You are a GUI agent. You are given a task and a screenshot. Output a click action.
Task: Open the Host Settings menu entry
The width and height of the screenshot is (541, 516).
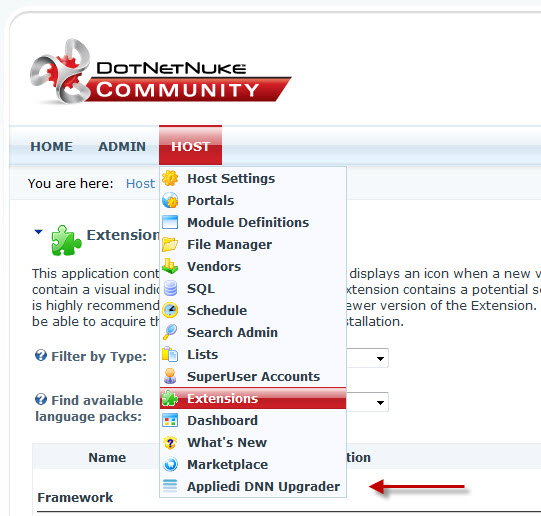click(253, 178)
